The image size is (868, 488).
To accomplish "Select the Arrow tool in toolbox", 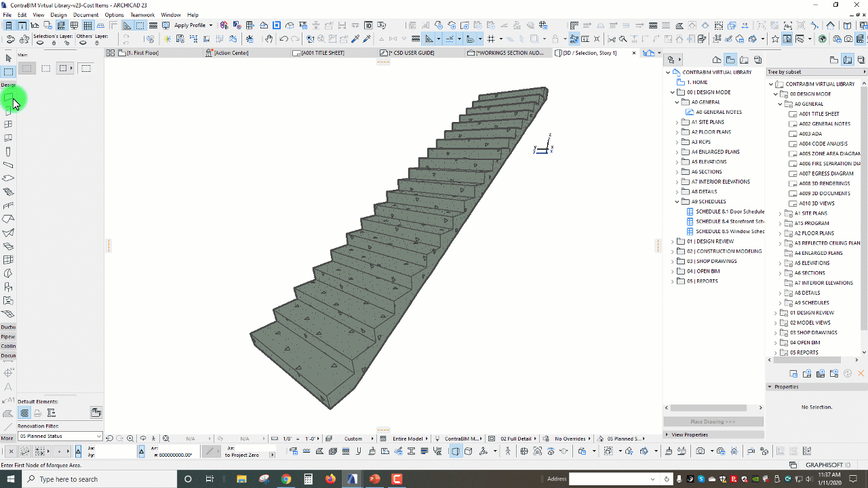I will tap(8, 58).
